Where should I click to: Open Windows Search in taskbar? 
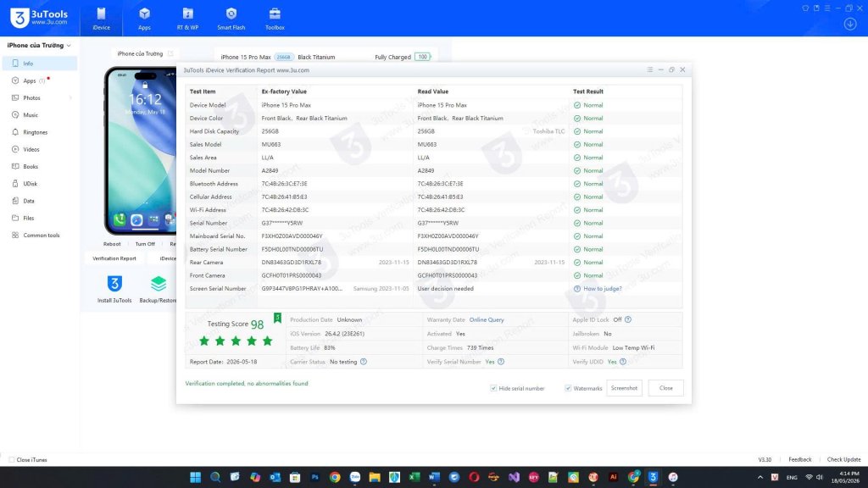click(x=215, y=477)
